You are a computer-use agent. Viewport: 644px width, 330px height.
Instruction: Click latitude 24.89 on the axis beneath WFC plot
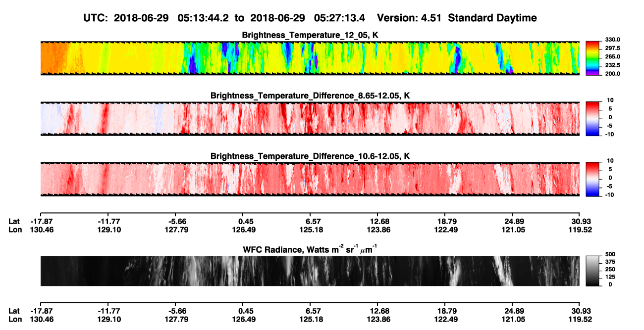click(x=514, y=311)
